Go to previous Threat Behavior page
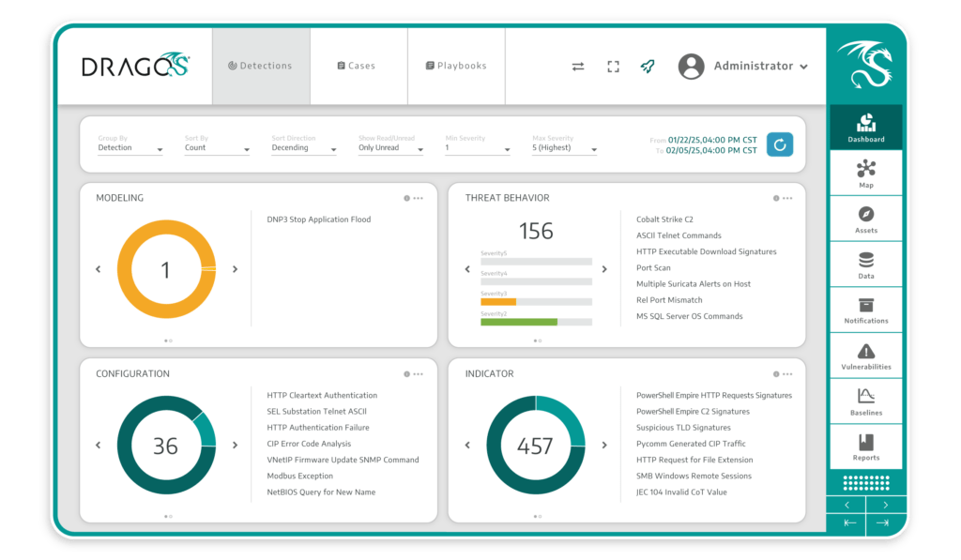The image size is (961, 560). [x=467, y=269]
